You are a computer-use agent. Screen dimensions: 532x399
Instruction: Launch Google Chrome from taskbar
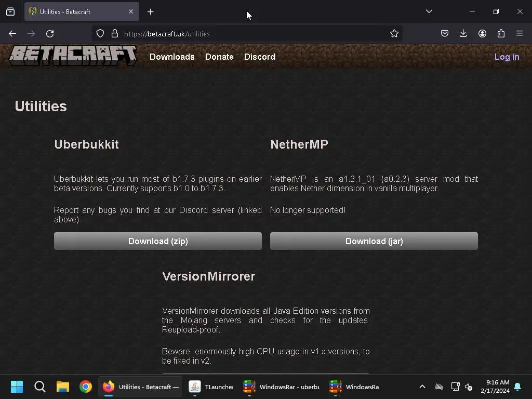(86, 387)
